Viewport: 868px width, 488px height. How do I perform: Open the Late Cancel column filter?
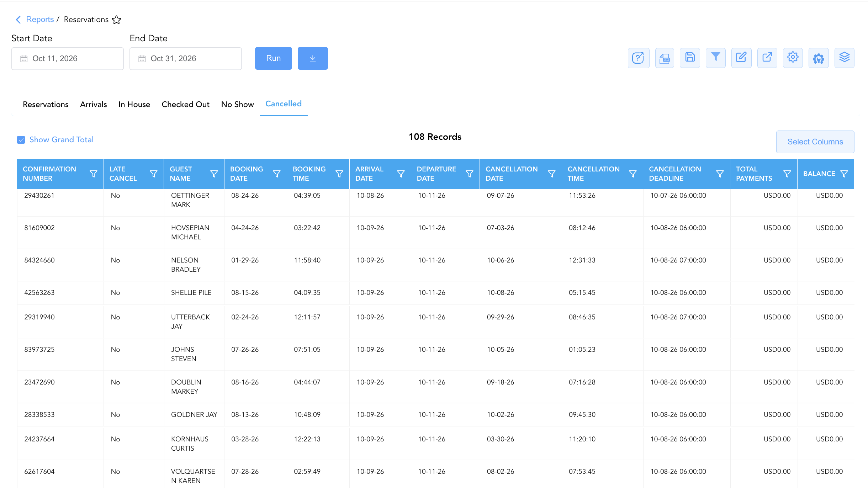[x=154, y=174]
